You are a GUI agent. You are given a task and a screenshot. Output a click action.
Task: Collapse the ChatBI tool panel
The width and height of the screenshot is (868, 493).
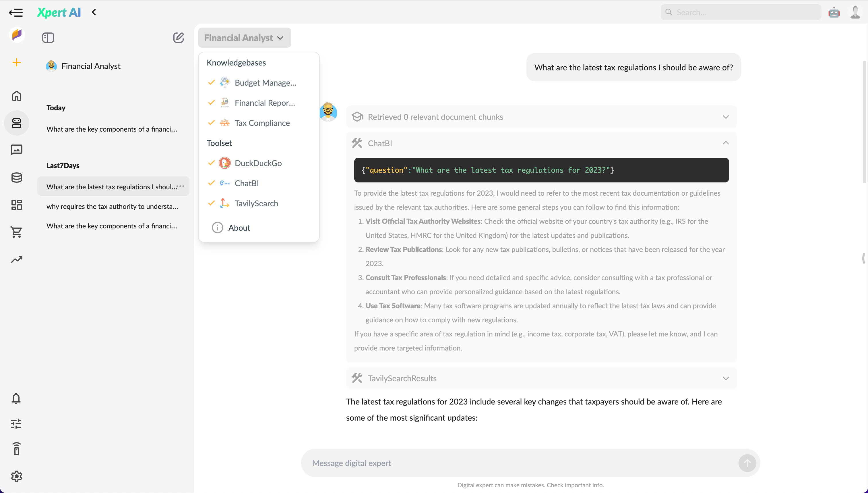pyautogui.click(x=725, y=143)
